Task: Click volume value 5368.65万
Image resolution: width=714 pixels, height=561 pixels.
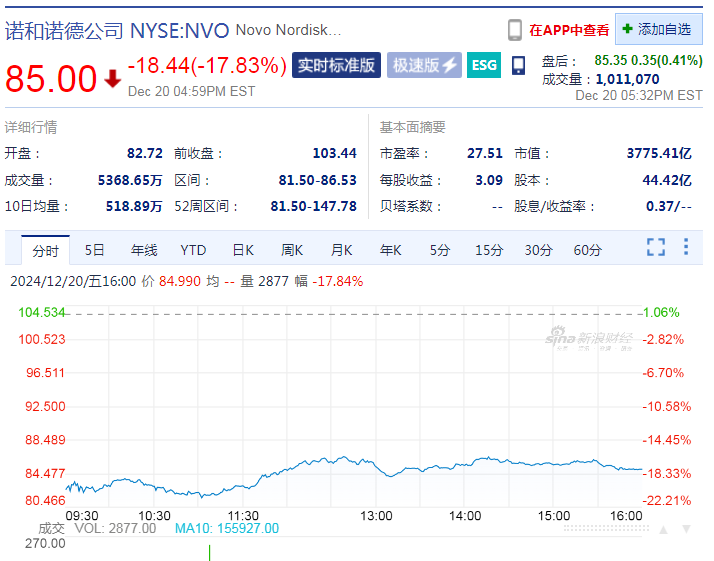Action: click(x=130, y=180)
